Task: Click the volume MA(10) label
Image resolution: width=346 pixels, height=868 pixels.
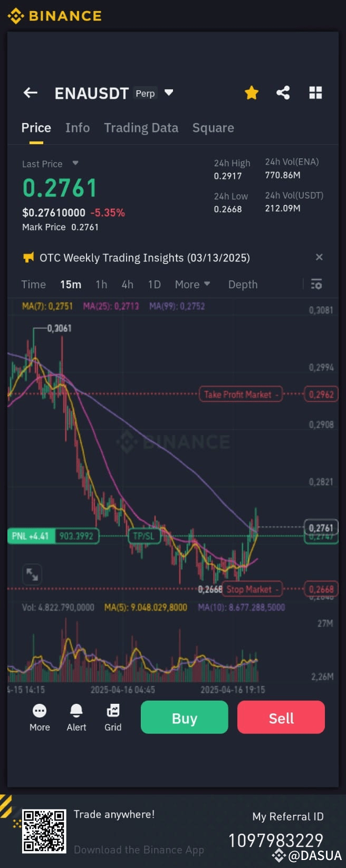Action: click(241, 607)
